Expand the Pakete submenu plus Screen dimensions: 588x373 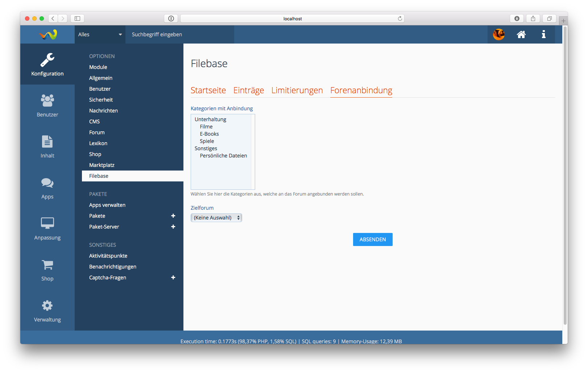pyautogui.click(x=173, y=216)
